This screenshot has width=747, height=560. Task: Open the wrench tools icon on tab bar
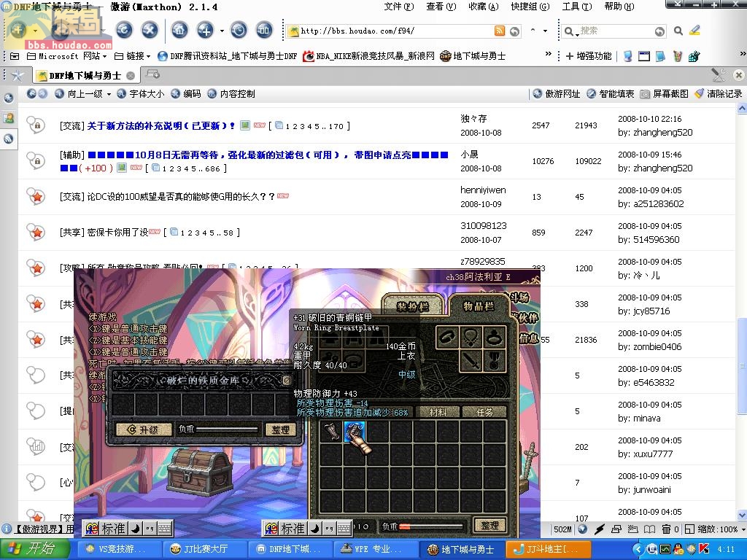[719, 75]
